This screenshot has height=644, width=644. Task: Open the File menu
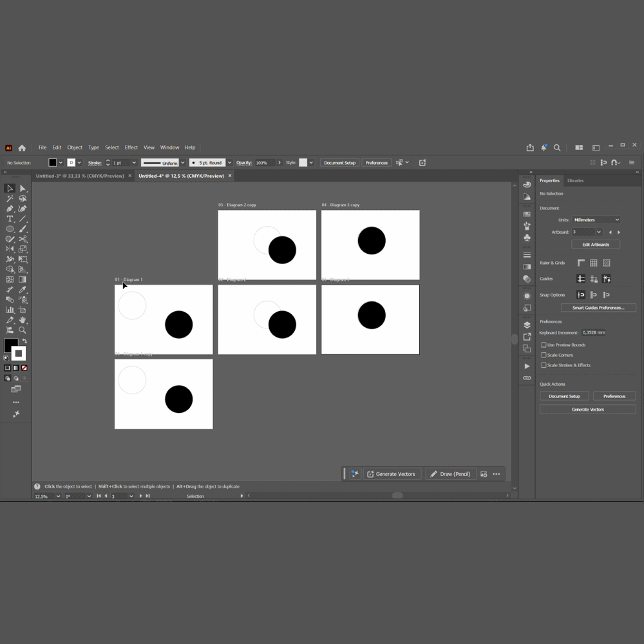coord(43,147)
